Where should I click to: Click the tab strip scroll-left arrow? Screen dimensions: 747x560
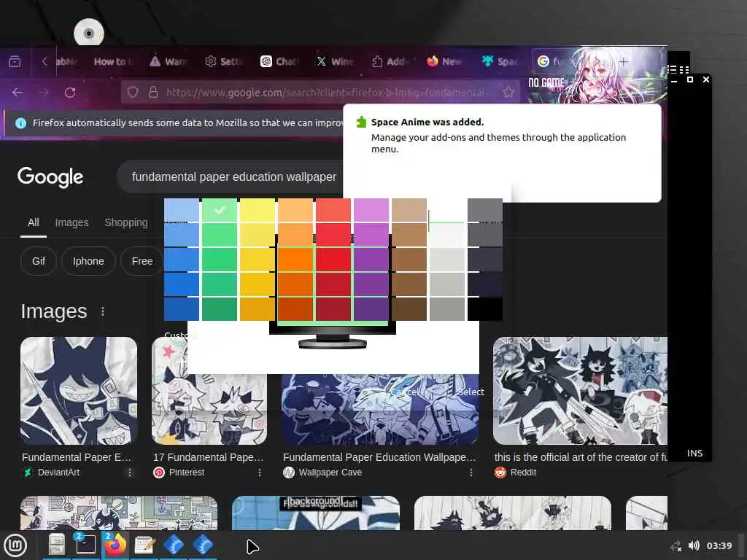click(44, 61)
